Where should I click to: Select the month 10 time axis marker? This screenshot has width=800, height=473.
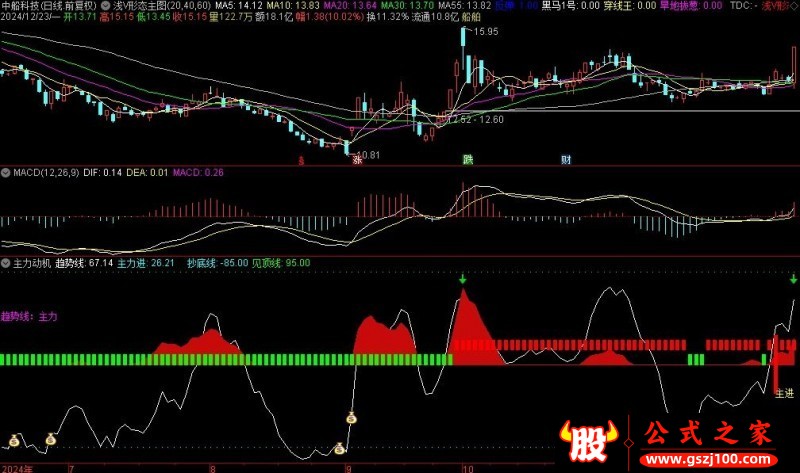click(468, 469)
